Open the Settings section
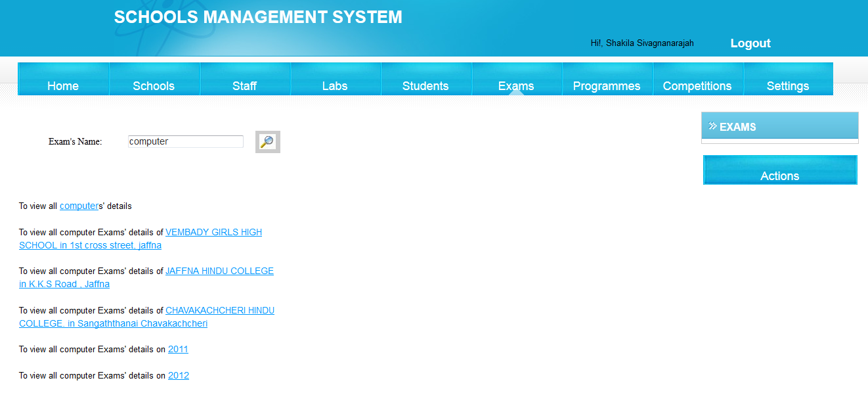This screenshot has height=393, width=868. coord(788,85)
